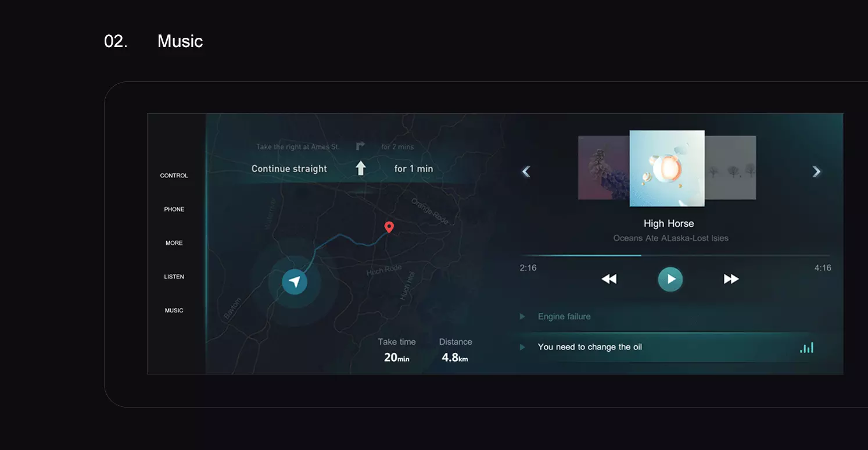Screen dimensions: 868x450
Task: Click the 2:16 elapsed time
Action: 528,268
